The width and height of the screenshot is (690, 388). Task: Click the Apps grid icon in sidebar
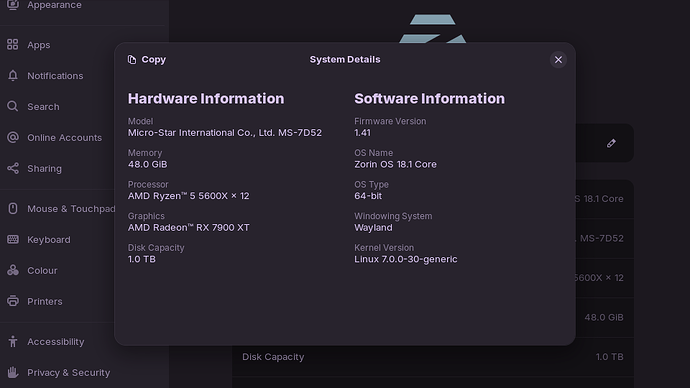pyautogui.click(x=13, y=44)
